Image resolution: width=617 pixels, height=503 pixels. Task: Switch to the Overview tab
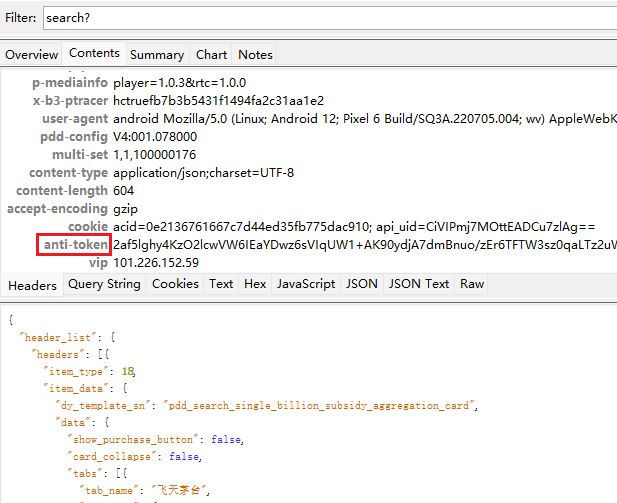click(x=31, y=54)
